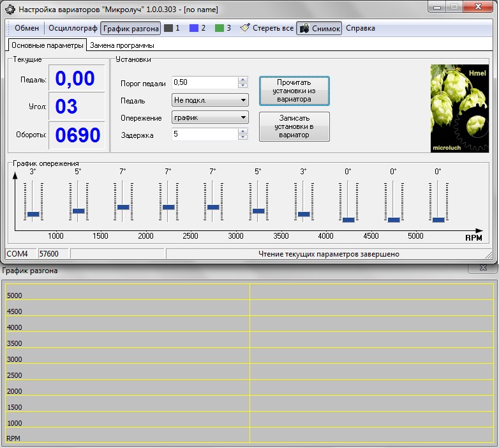This screenshot has width=499, height=448.
Task: Toggle the Обмен toolbar button
Action: [27, 28]
